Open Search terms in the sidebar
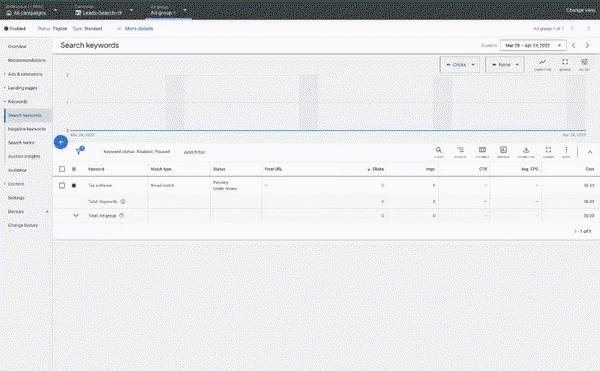This screenshot has height=371, width=600. click(21, 143)
